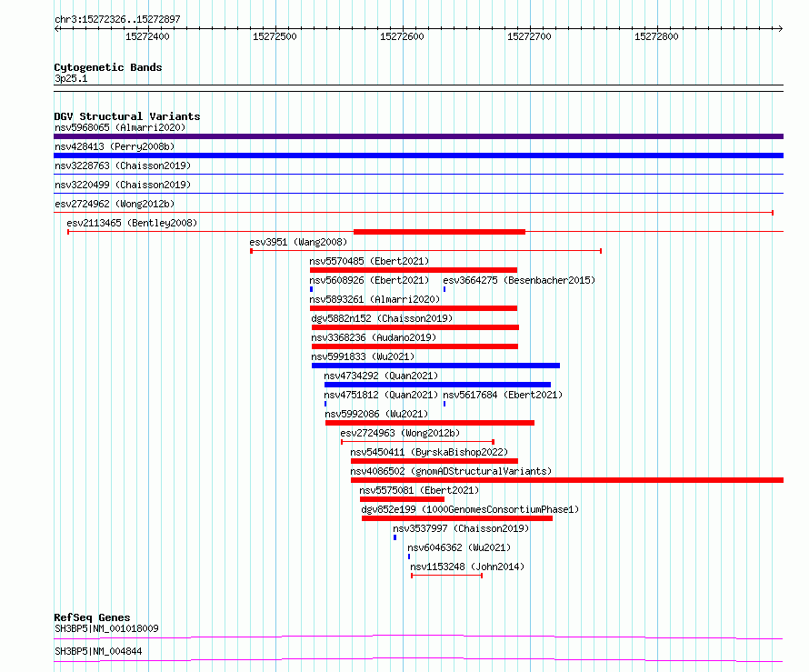Click nsv5992086 (Wu2021) label
Image resolution: width=809 pixels, height=672 pixels.
click(x=376, y=414)
